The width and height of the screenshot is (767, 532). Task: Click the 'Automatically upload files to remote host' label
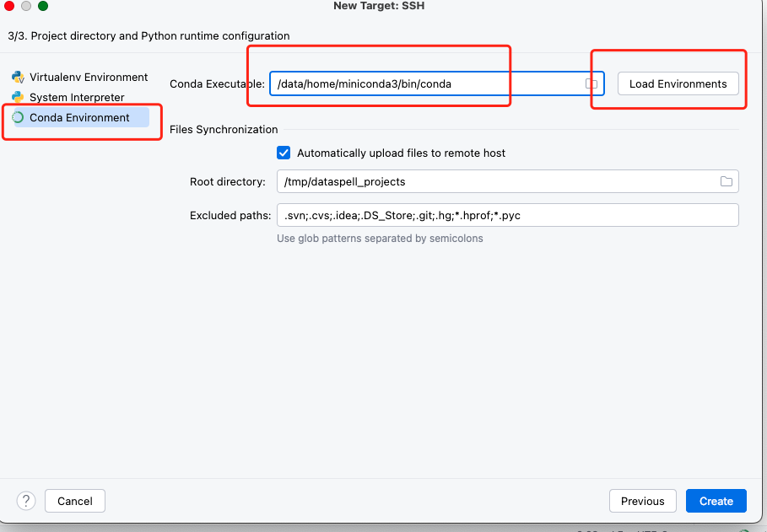tap(401, 153)
